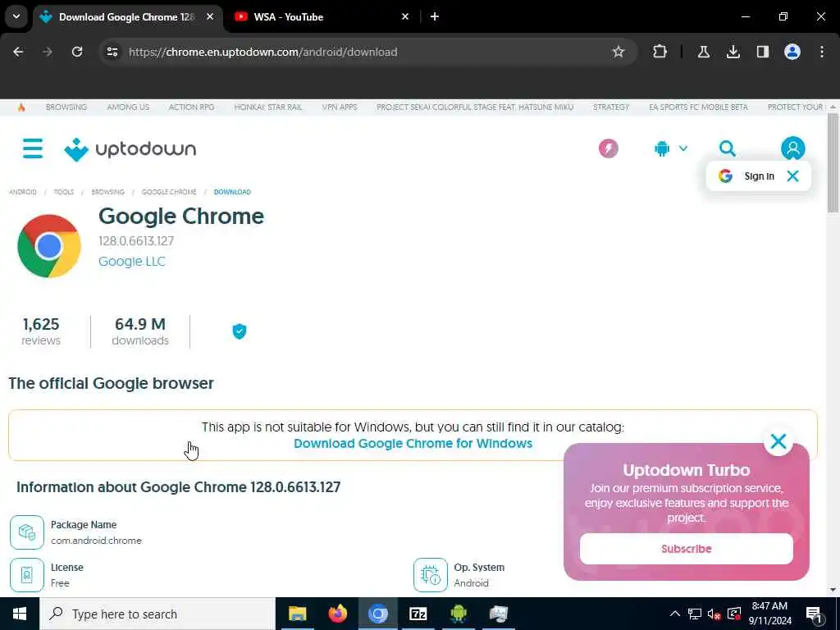Open ACTION RPG trending topic

[191, 107]
